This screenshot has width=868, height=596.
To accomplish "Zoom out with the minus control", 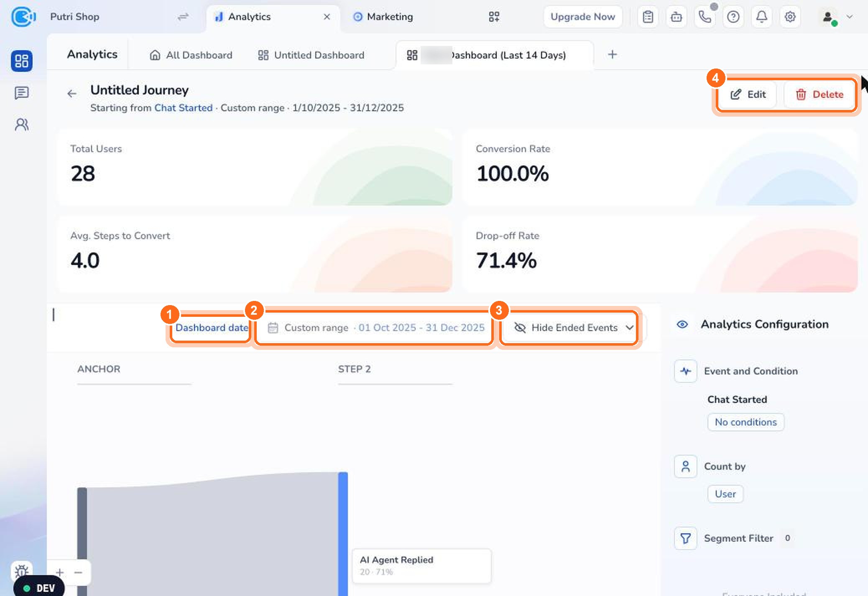I will (x=78, y=573).
